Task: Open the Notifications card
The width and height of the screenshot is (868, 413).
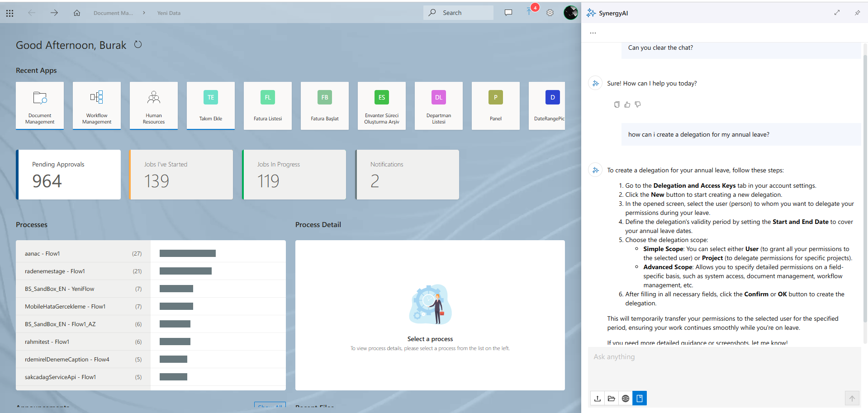Action: click(x=407, y=175)
